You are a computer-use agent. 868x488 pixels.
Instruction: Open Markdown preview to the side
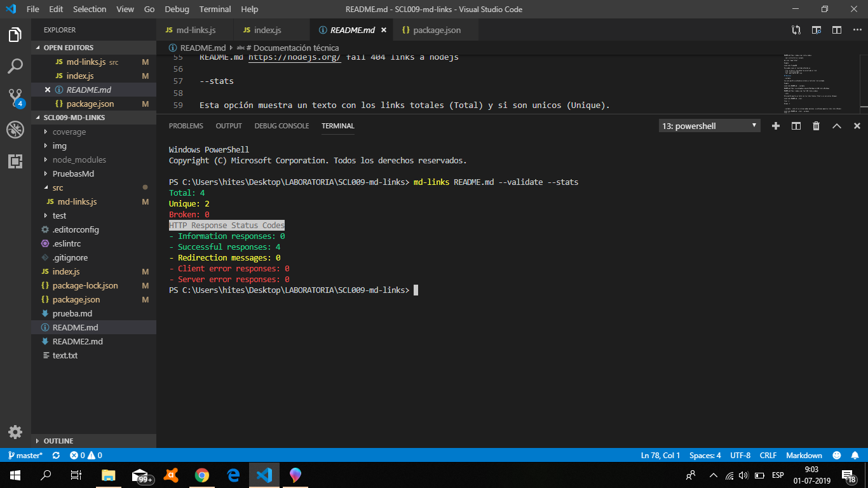[x=817, y=30]
